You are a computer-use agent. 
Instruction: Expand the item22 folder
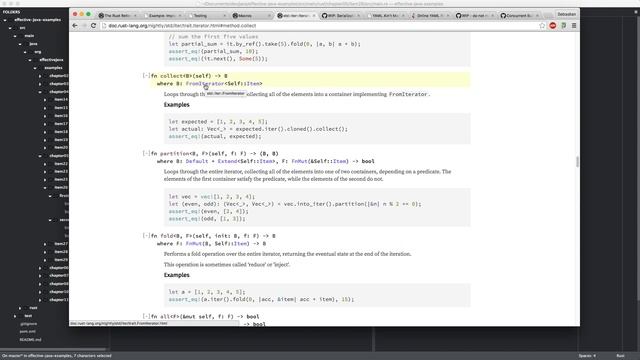click(x=45, y=164)
